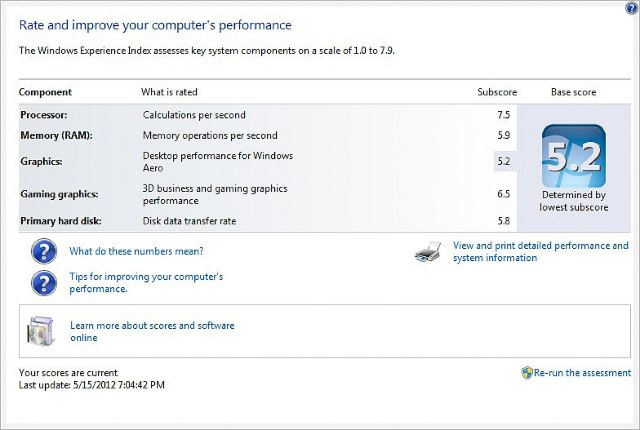Click the blue 5.2 base score badge
Screen dimensions: 640x430
[x=573, y=155]
